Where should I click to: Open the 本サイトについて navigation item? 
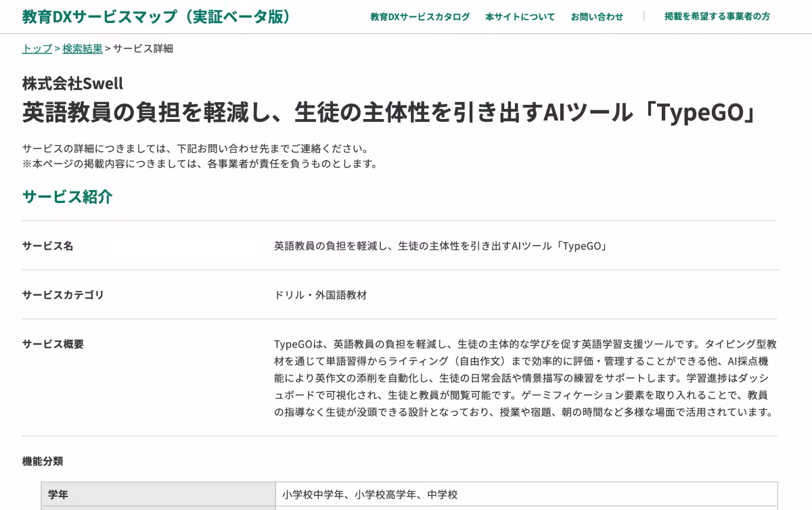click(x=520, y=17)
